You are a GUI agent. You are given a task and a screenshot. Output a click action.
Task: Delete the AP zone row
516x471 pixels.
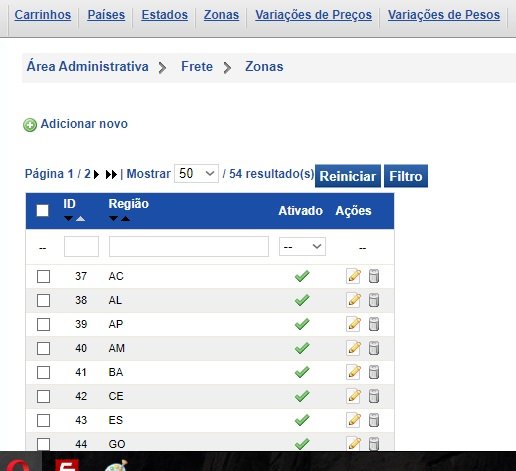[374, 324]
